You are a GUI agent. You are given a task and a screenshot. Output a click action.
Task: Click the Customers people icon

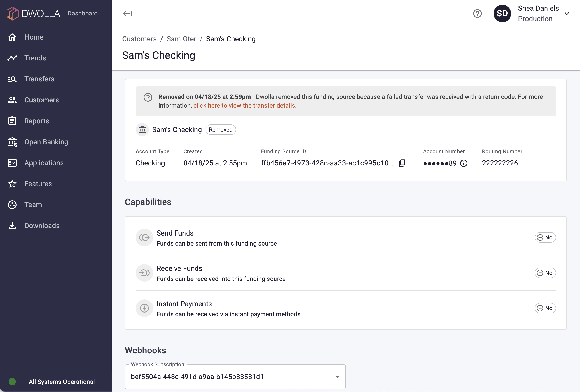point(12,100)
